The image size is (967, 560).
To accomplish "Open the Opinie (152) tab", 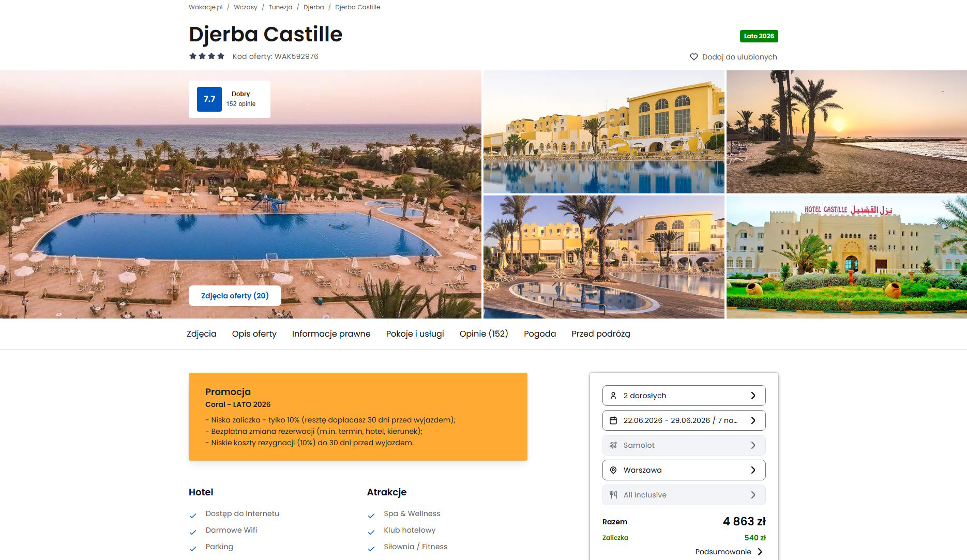I will [484, 334].
